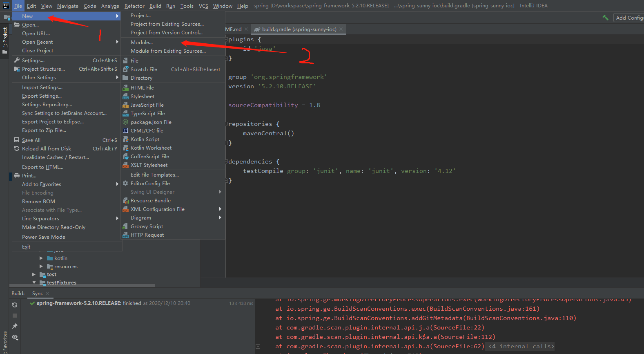Click the CFML/CFC file icon
The width and height of the screenshot is (644, 354).
(125, 131)
